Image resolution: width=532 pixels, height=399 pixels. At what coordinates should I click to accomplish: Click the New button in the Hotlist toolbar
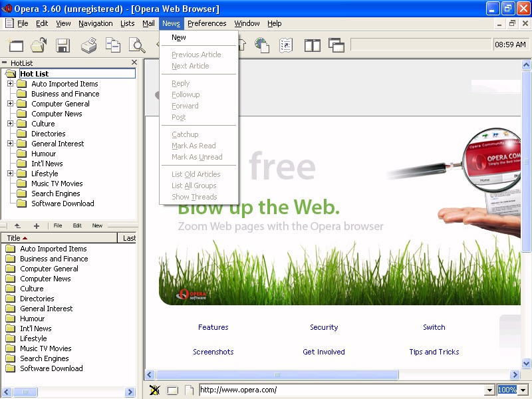(x=97, y=225)
